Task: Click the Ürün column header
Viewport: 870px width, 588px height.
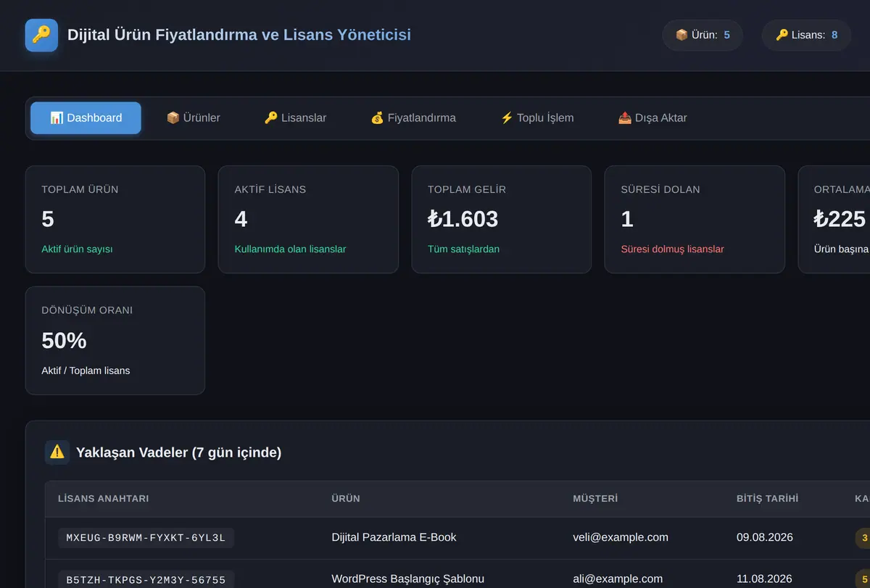Action: point(346,499)
